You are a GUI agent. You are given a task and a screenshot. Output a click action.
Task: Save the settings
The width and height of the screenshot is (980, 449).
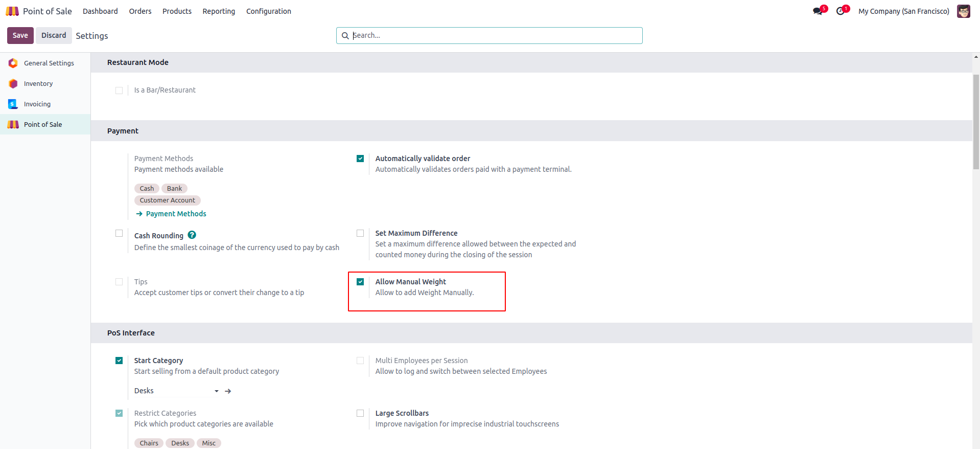pyautogui.click(x=20, y=35)
